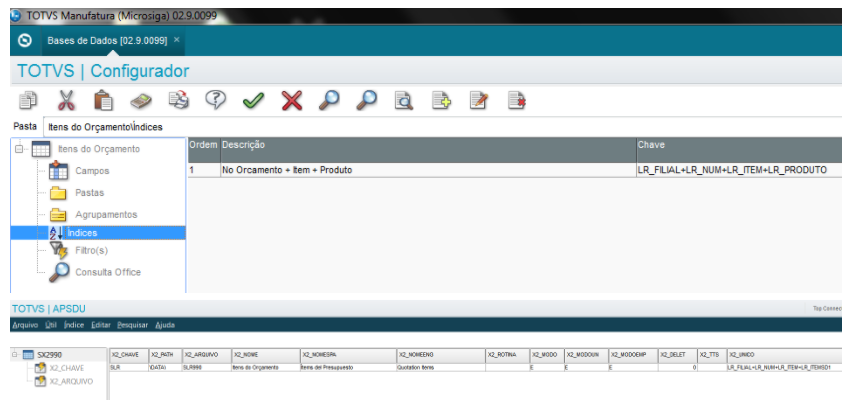Click the Ordem column header
This screenshot has width=851, height=400.
tap(204, 150)
